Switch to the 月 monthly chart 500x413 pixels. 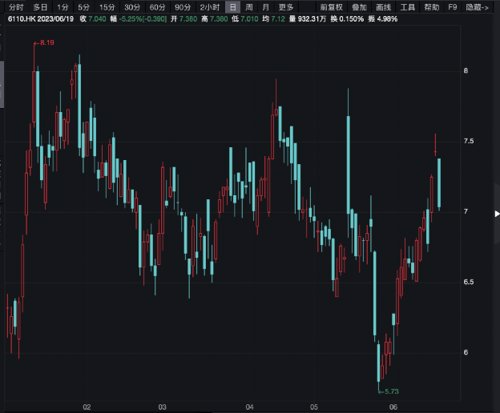pyautogui.click(x=266, y=7)
